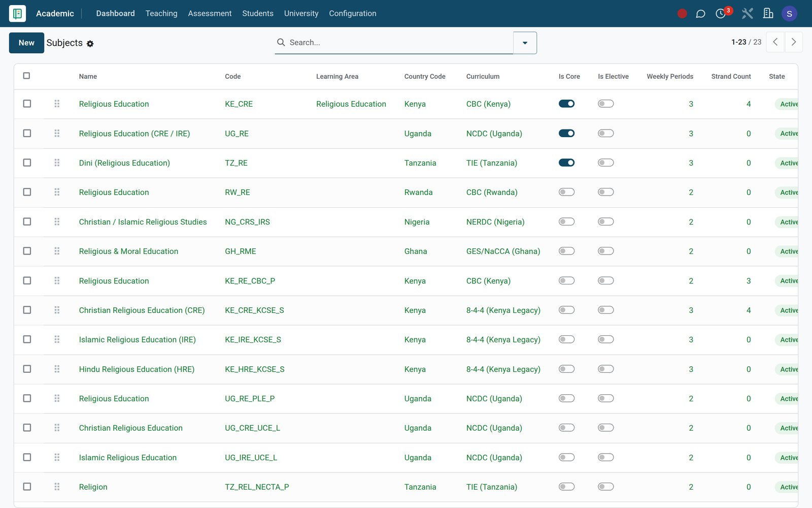Image resolution: width=812 pixels, height=508 pixels.
Task: Open the Academic app home icon
Action: (x=17, y=14)
